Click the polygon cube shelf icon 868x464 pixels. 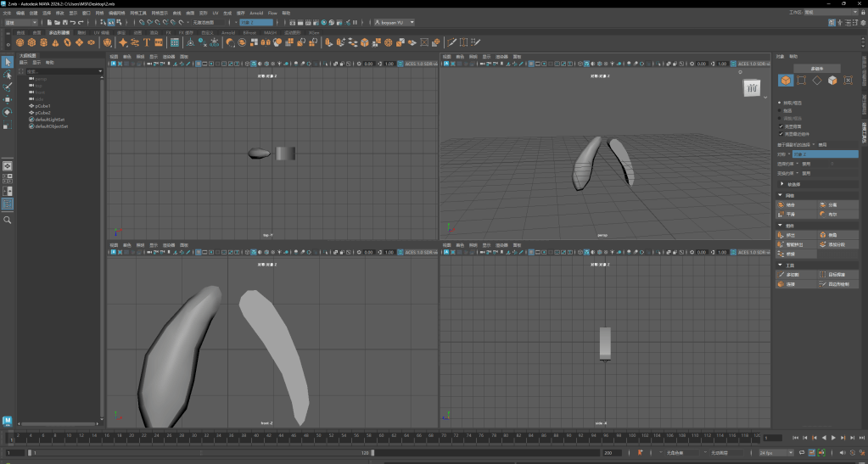pos(31,42)
